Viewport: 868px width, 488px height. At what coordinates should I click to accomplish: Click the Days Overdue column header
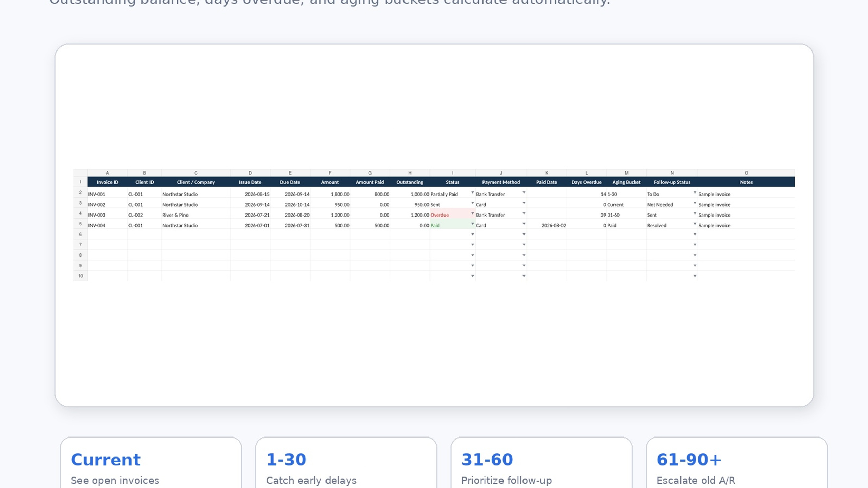[586, 182]
